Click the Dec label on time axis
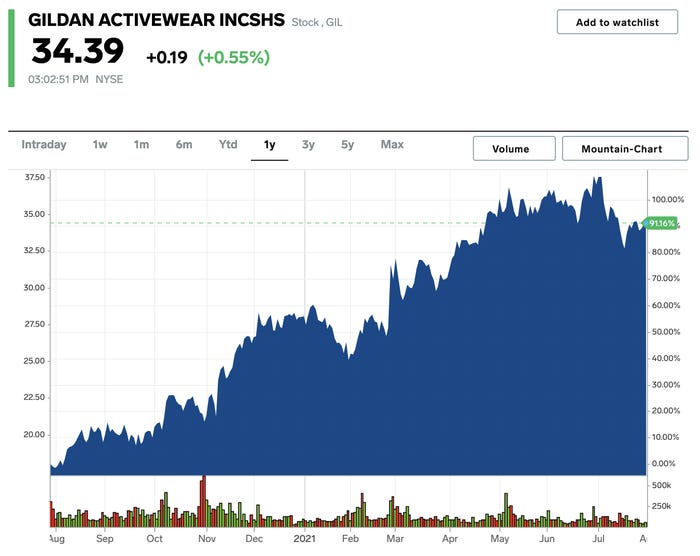 click(x=254, y=539)
